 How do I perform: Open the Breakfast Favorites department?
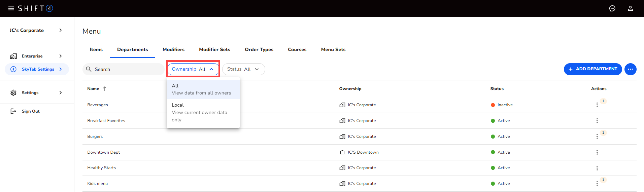coord(106,121)
